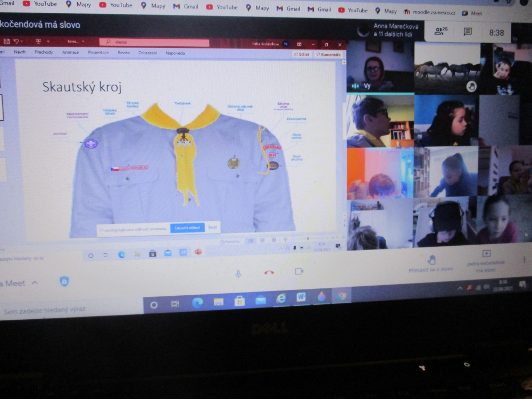Open the PowerPoint icon in shared taskbar
Viewport: 532px width, 399px height.
click(198, 252)
